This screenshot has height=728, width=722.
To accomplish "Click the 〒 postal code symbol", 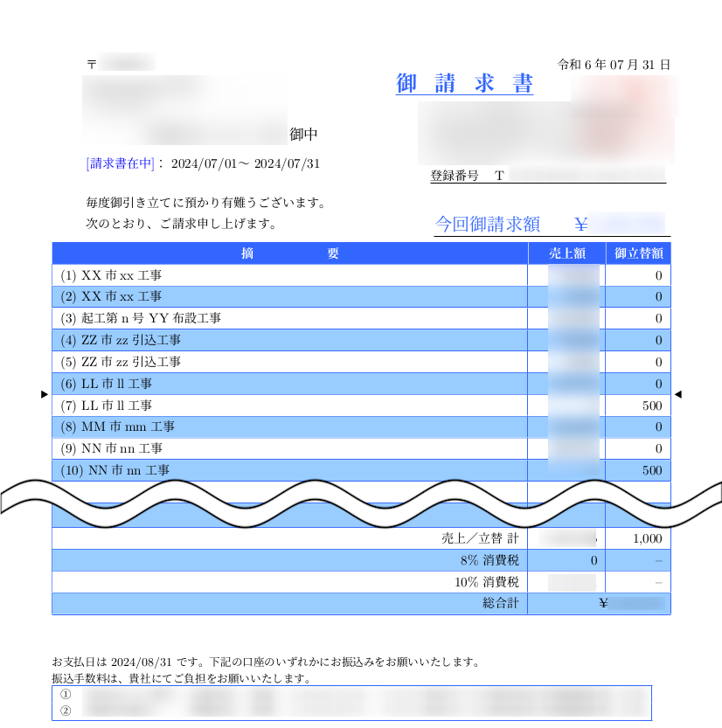I will [92, 65].
